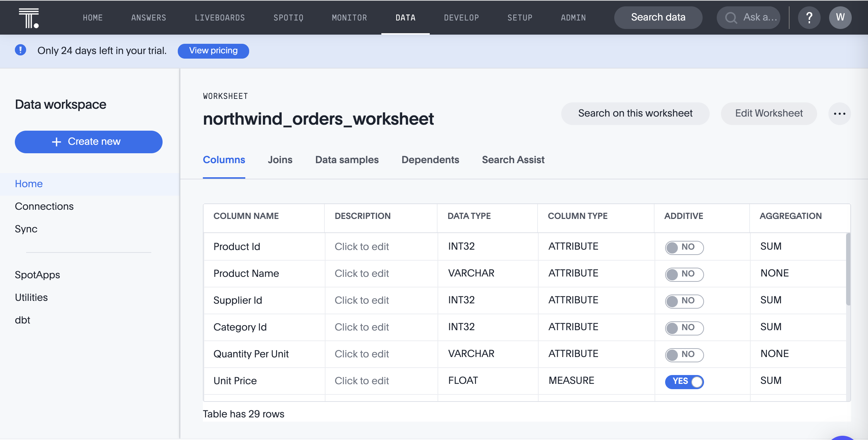Click the Search data button
868x440 pixels.
click(658, 17)
